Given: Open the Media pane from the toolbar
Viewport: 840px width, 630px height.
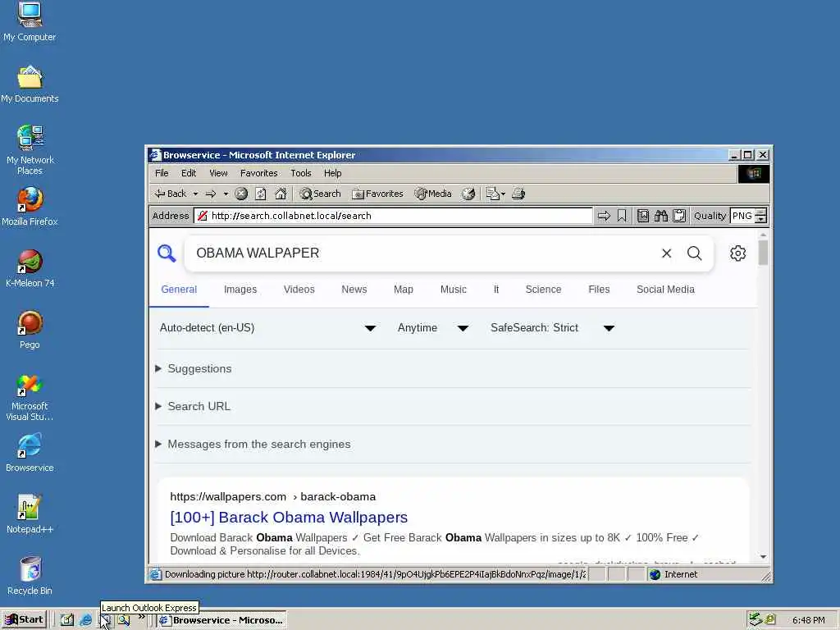Looking at the screenshot, I should [433, 194].
